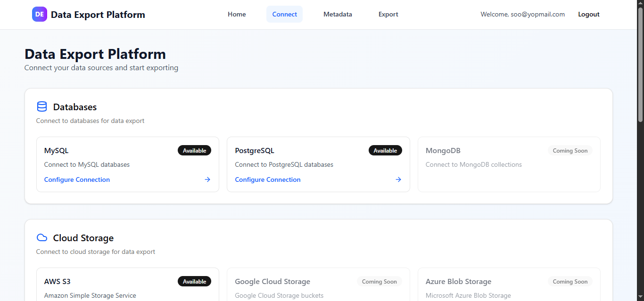Open the Home nav tab
The height and width of the screenshot is (301, 644).
coord(237,14)
